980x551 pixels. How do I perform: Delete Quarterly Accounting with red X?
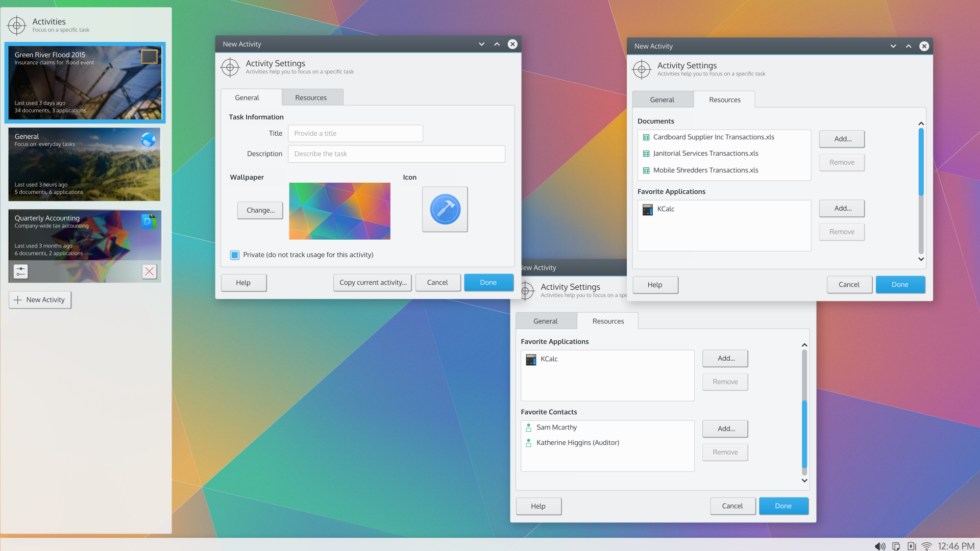[x=149, y=271]
